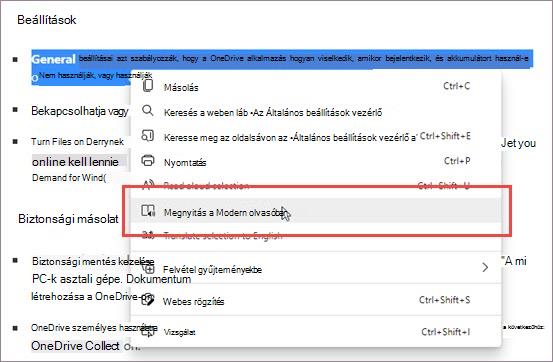Screen dimensions: 553x362
Task: Click the Turn Files on Derrynek text
Action: (x=77, y=141)
